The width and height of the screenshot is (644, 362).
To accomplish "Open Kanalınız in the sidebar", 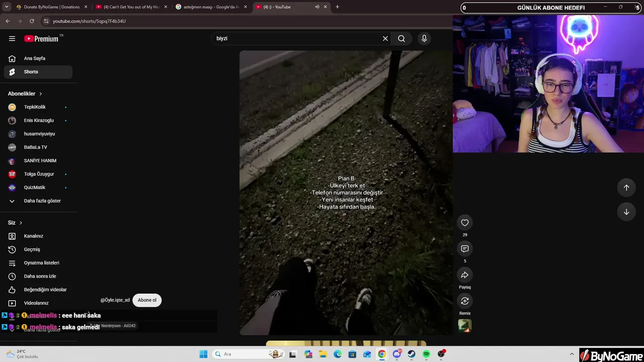I will pyautogui.click(x=38, y=236).
